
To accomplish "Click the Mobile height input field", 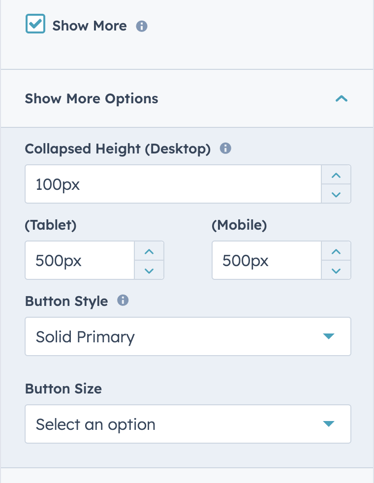I will (x=267, y=260).
